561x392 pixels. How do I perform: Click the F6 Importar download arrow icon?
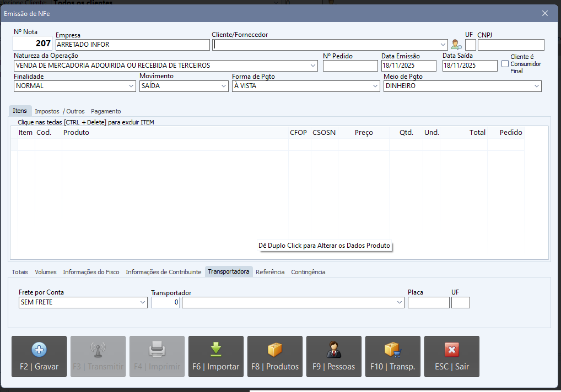coord(216,350)
